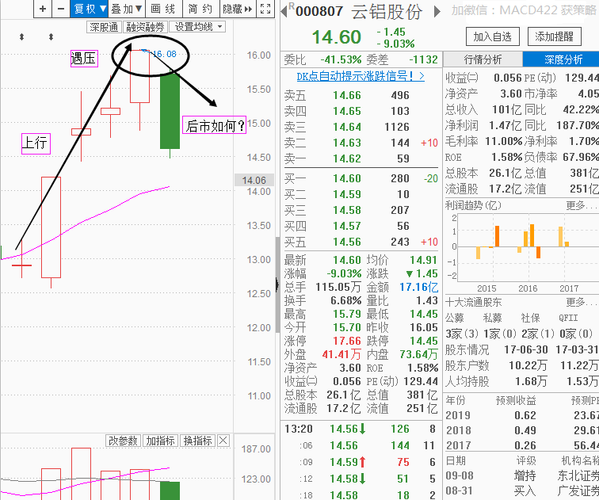Toggle the 隐藏 panel button
599x500 pixels.
[x=238, y=8]
